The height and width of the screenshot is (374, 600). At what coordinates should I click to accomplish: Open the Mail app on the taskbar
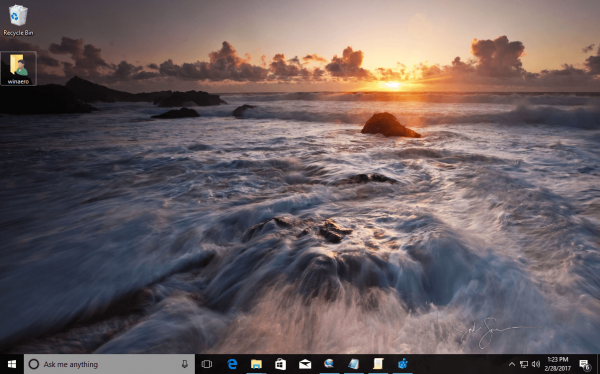pyautogui.click(x=305, y=364)
